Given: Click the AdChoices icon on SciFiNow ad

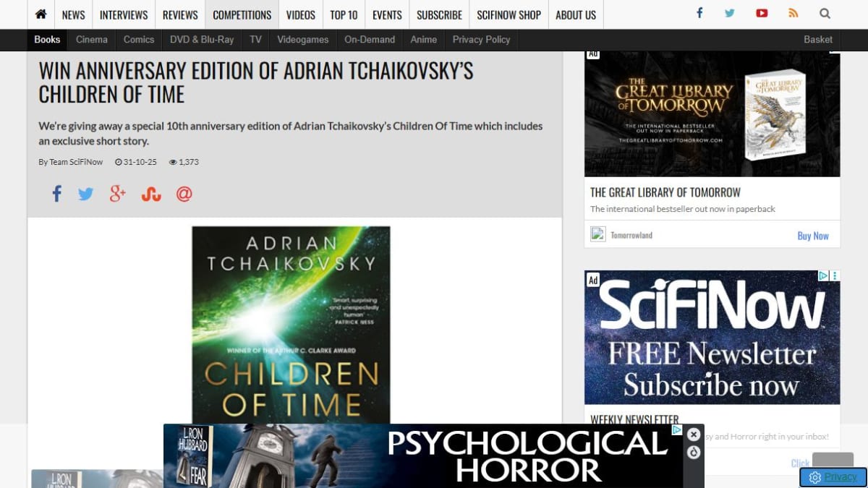Looking at the screenshot, I should tap(823, 275).
